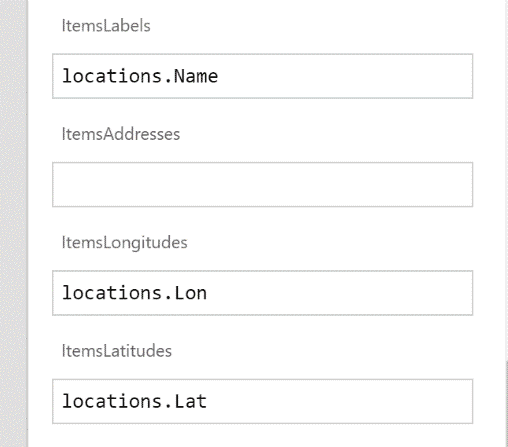
Task: Select the ItemsLongitudes formula input box
Action: [262, 293]
